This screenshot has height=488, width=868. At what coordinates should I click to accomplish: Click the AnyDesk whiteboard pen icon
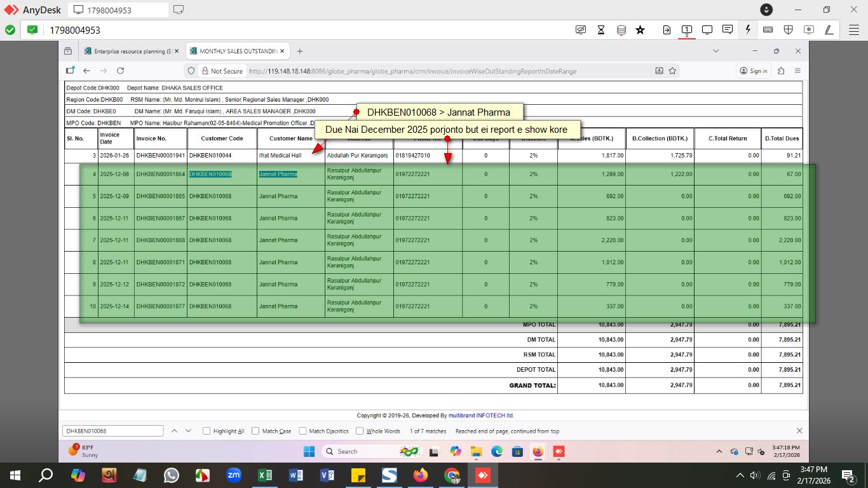tap(829, 30)
